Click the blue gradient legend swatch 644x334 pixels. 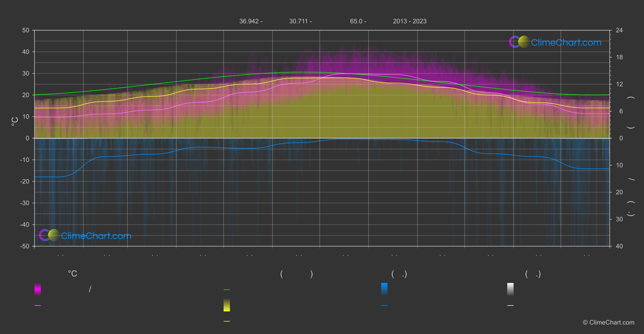tap(384, 289)
